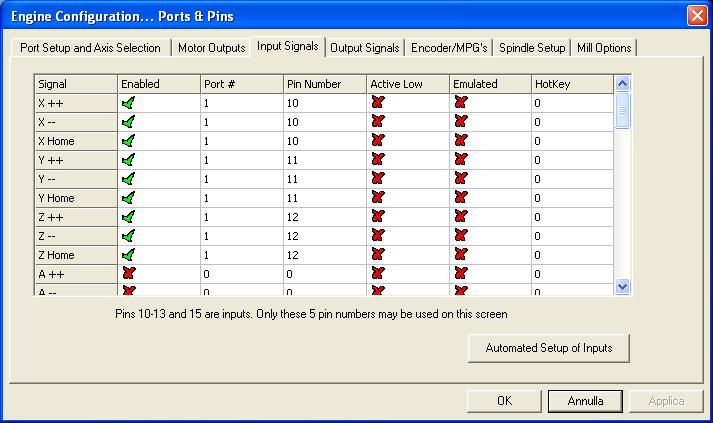713x423 pixels.
Task: Toggle Emulated for Y ++ signal
Action: (460, 160)
